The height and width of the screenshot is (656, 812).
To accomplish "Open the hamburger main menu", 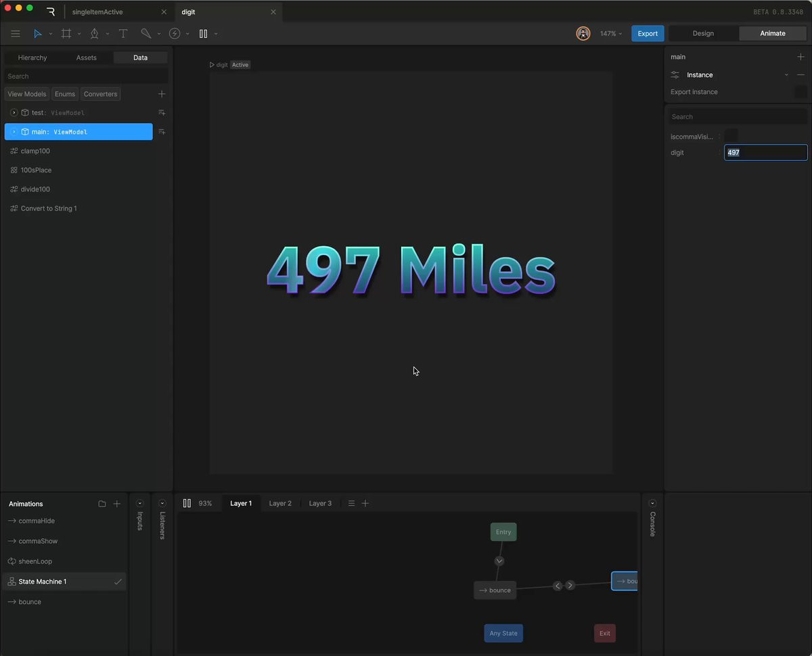I will pyautogui.click(x=16, y=34).
